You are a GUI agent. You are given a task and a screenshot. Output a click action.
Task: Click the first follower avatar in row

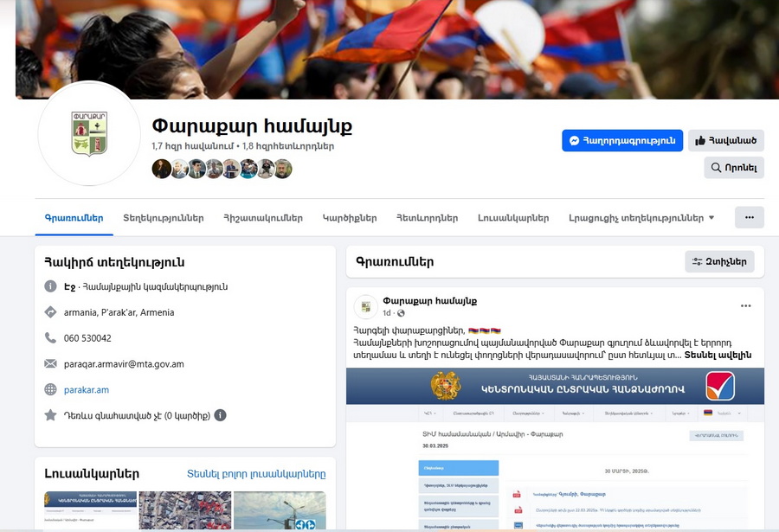tap(161, 169)
